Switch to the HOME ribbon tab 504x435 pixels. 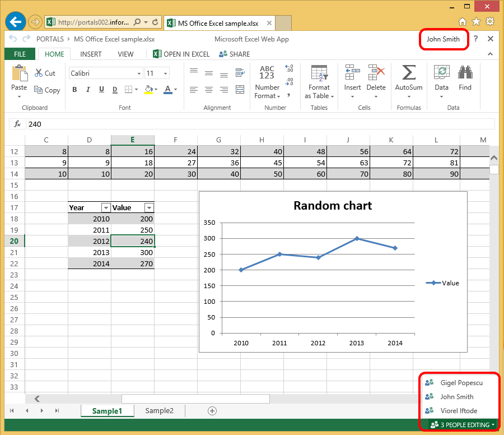(x=54, y=54)
